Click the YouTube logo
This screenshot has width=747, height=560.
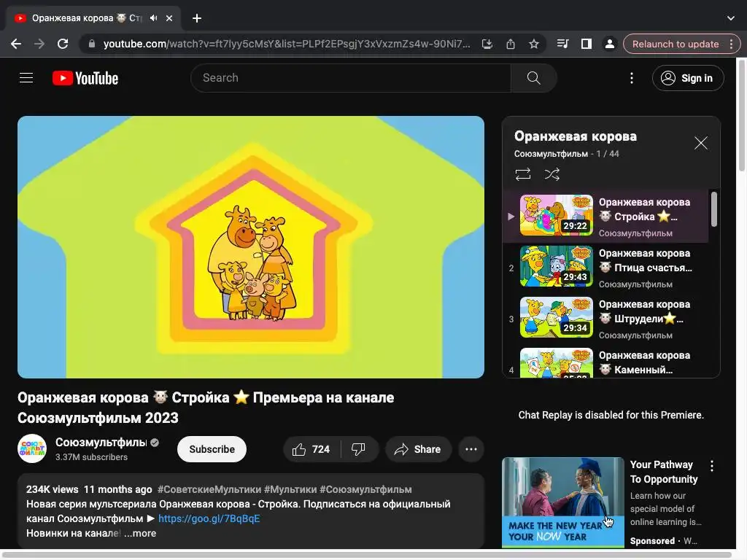click(x=85, y=78)
